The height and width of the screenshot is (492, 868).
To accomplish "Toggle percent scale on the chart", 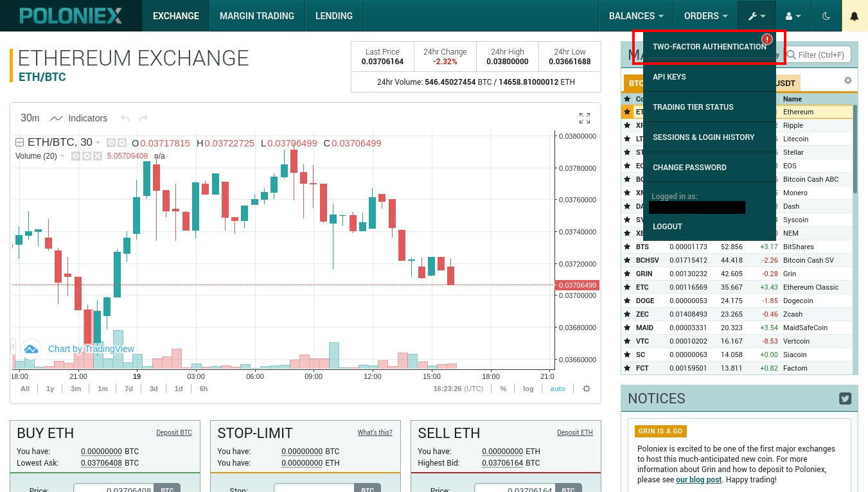I will tap(503, 389).
